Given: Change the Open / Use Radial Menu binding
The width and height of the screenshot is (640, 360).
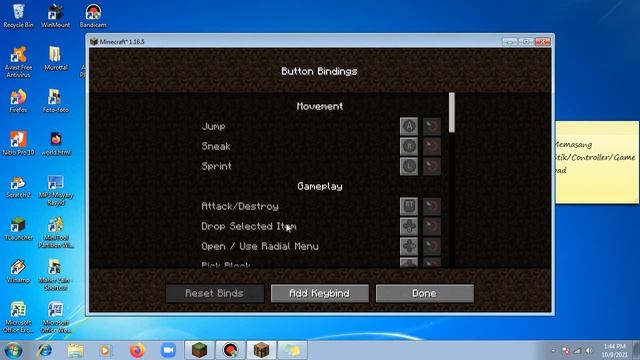Looking at the screenshot, I should pyautogui.click(x=409, y=246).
